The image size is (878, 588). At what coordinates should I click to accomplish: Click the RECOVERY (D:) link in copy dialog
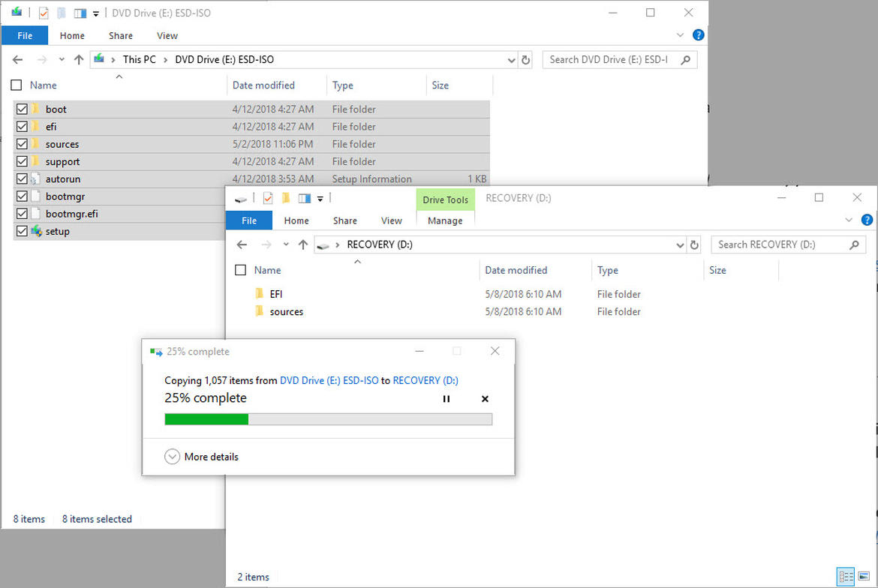425,380
